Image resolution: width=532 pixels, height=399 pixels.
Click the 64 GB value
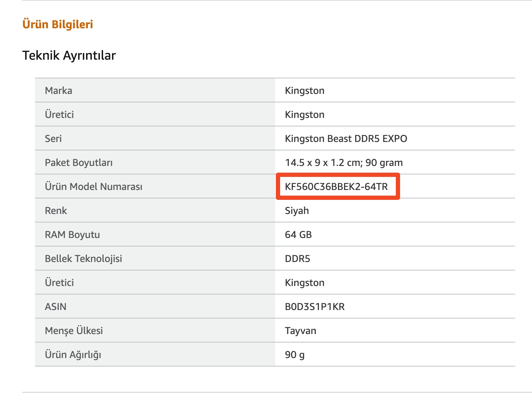(298, 234)
